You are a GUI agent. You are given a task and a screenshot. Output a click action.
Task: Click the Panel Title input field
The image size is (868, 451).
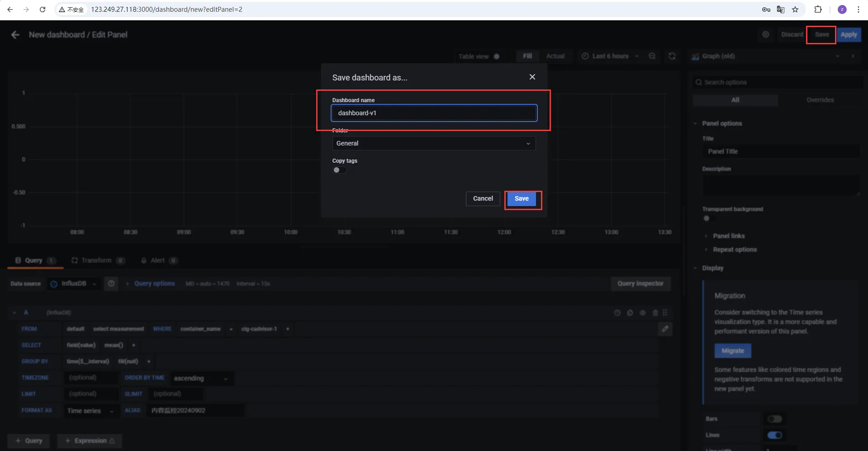point(781,151)
